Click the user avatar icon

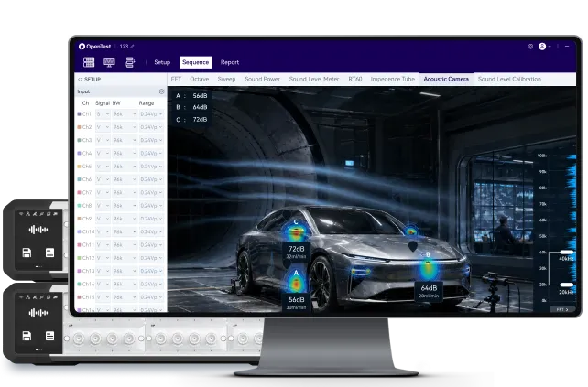click(x=542, y=47)
